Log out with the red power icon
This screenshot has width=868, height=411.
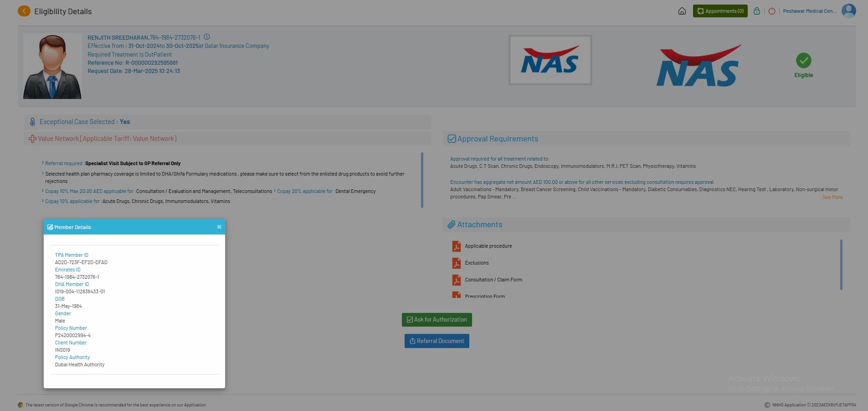772,11
